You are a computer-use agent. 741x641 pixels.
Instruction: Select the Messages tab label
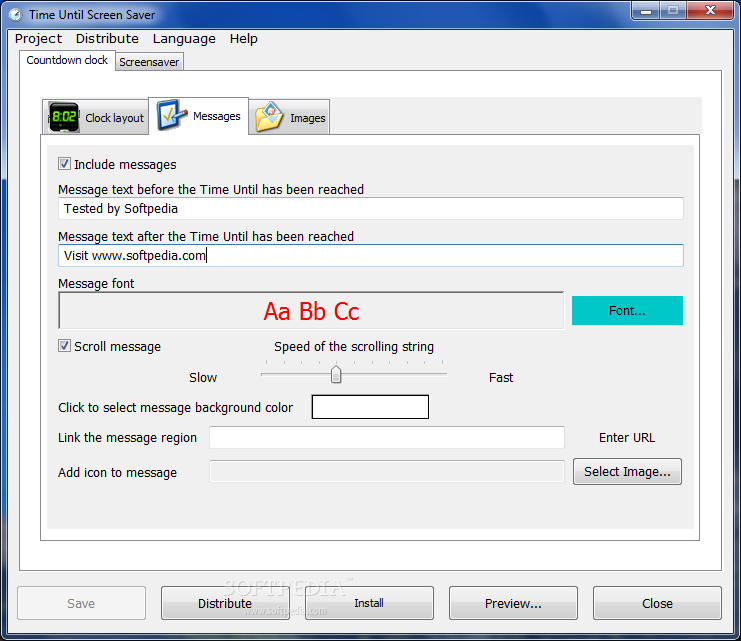pos(216,116)
